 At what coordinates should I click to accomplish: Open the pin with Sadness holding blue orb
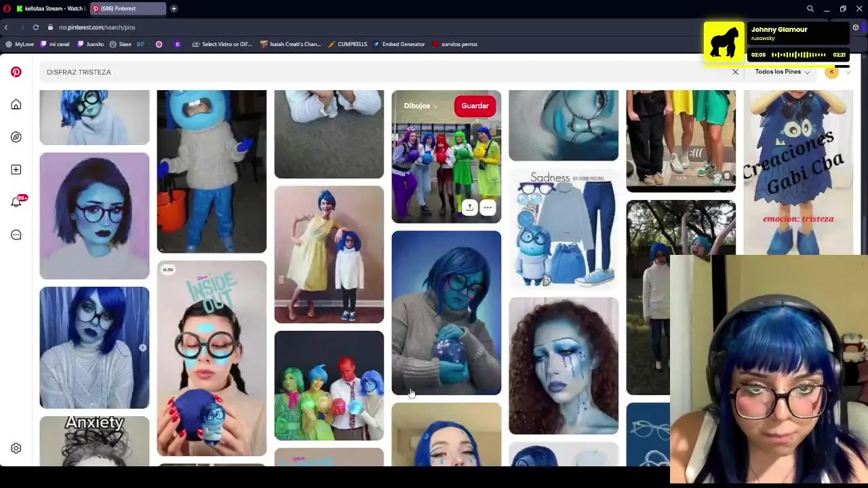(446, 312)
